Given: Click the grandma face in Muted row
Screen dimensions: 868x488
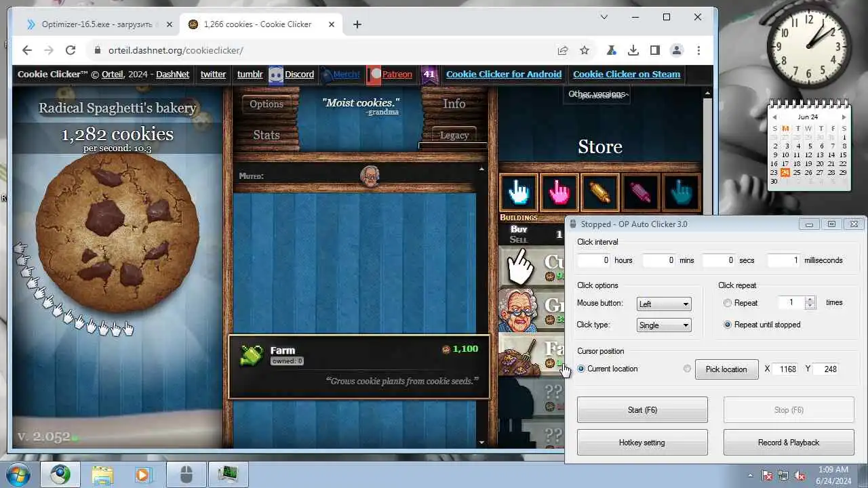Looking at the screenshot, I should pyautogui.click(x=370, y=176).
